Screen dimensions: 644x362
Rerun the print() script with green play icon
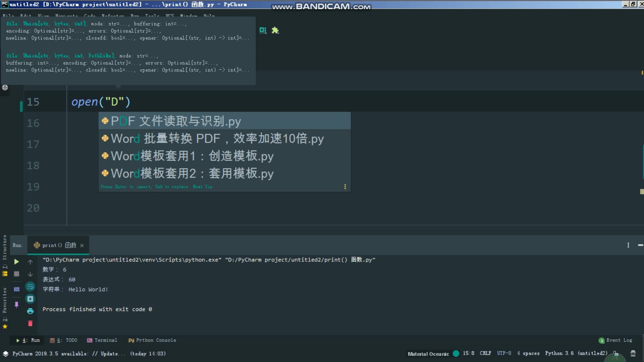coord(16,262)
